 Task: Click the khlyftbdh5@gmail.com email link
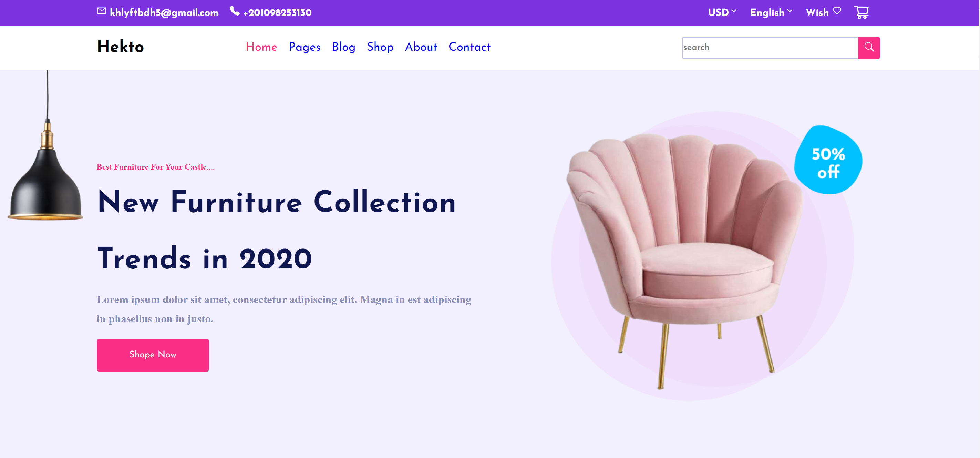pyautogui.click(x=164, y=12)
